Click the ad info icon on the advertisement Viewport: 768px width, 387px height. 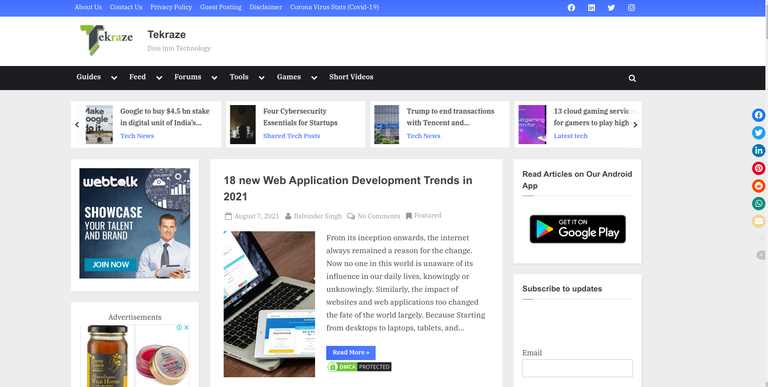point(179,327)
